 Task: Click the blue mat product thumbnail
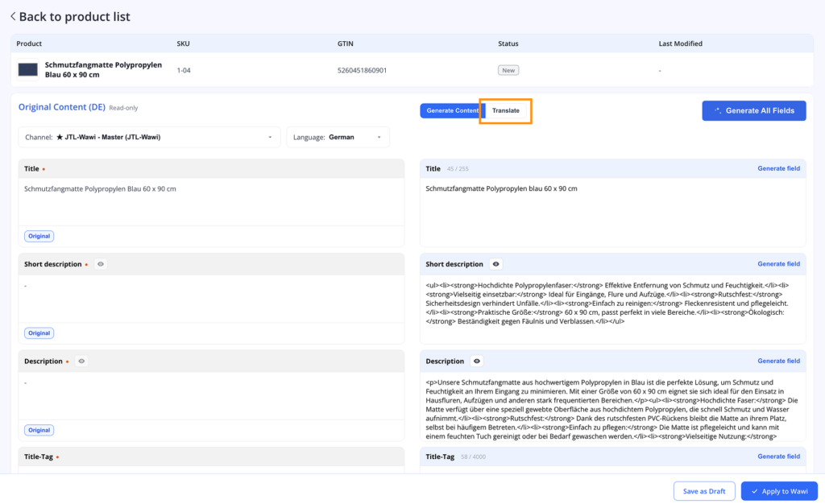pyautogui.click(x=28, y=69)
